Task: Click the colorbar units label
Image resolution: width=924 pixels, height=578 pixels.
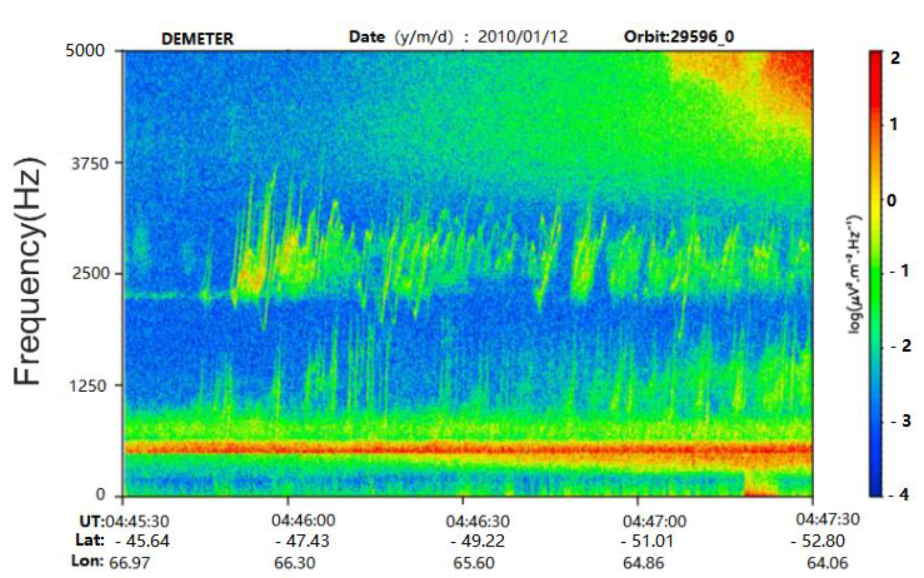Action: click(x=855, y=274)
